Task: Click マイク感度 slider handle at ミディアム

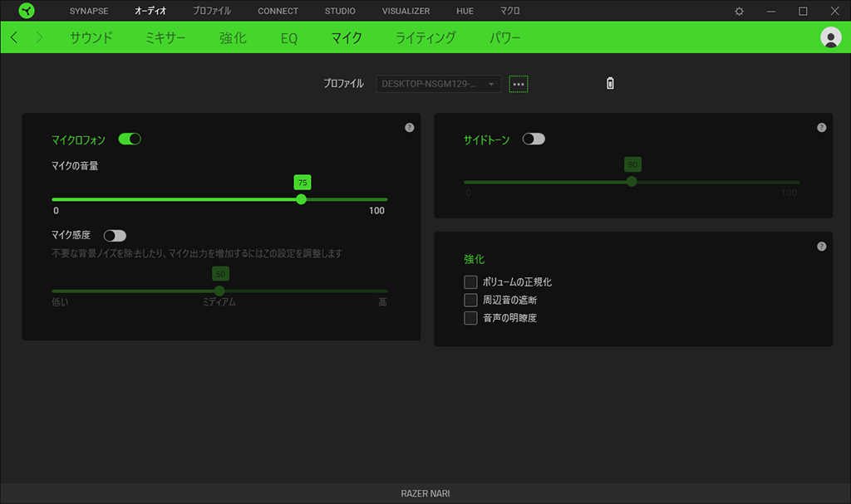Action: pyautogui.click(x=219, y=291)
